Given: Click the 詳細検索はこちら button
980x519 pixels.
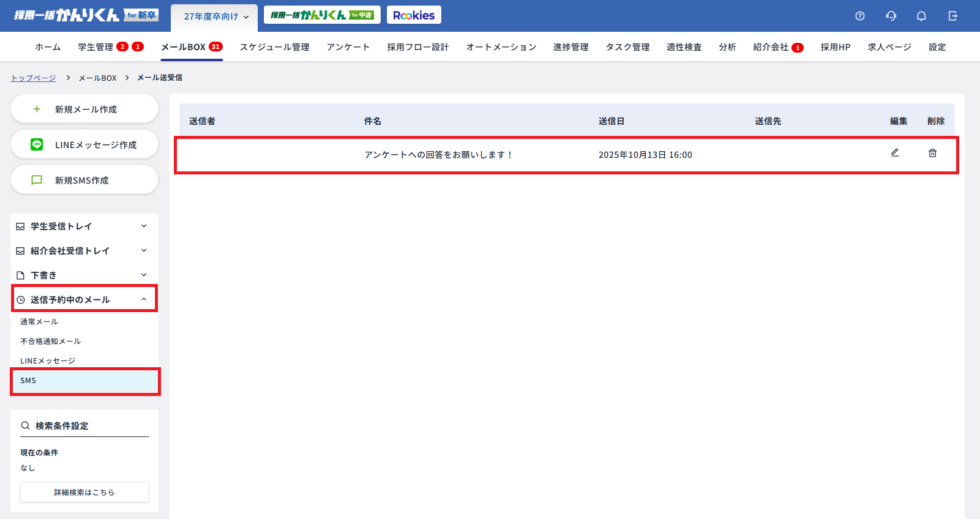Looking at the screenshot, I should click(84, 492).
